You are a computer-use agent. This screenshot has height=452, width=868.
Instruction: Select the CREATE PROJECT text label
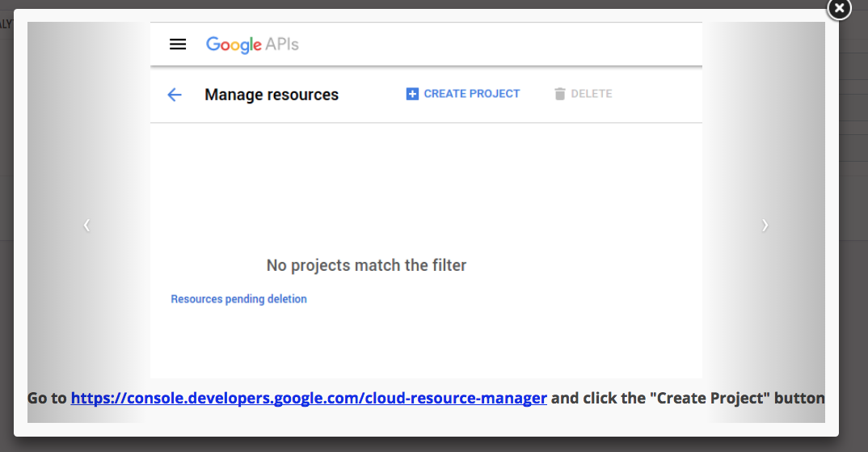point(472,94)
